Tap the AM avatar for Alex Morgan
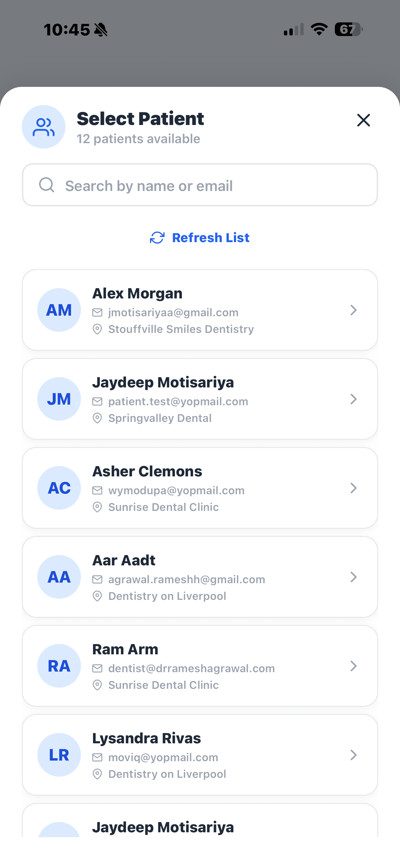Screen dimensions: 400x868 tap(59, 310)
